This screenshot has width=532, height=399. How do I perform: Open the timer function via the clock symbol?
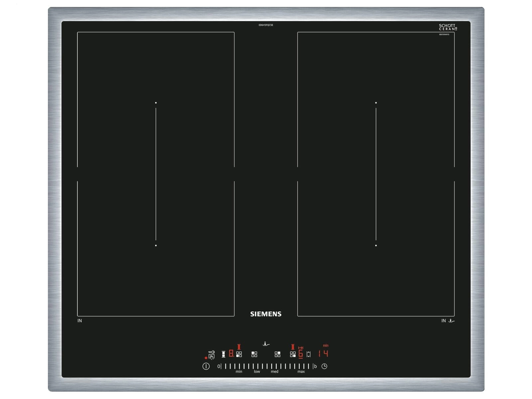pos(325,366)
